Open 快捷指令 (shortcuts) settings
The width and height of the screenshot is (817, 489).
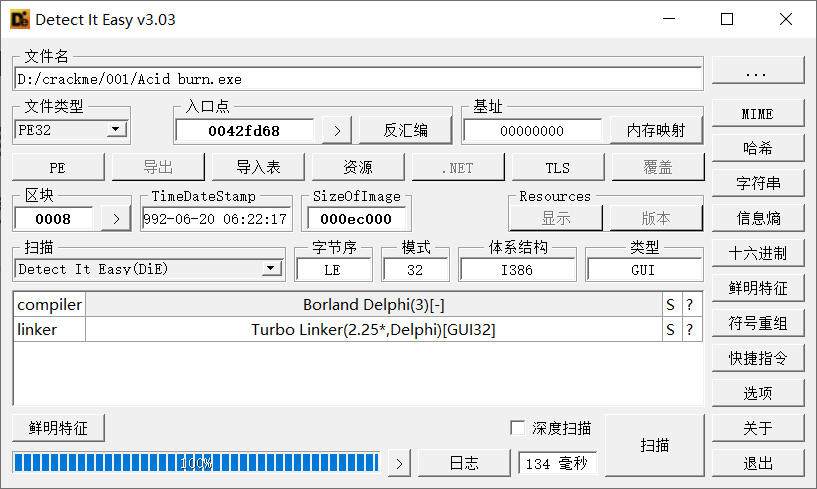pyautogui.click(x=758, y=358)
